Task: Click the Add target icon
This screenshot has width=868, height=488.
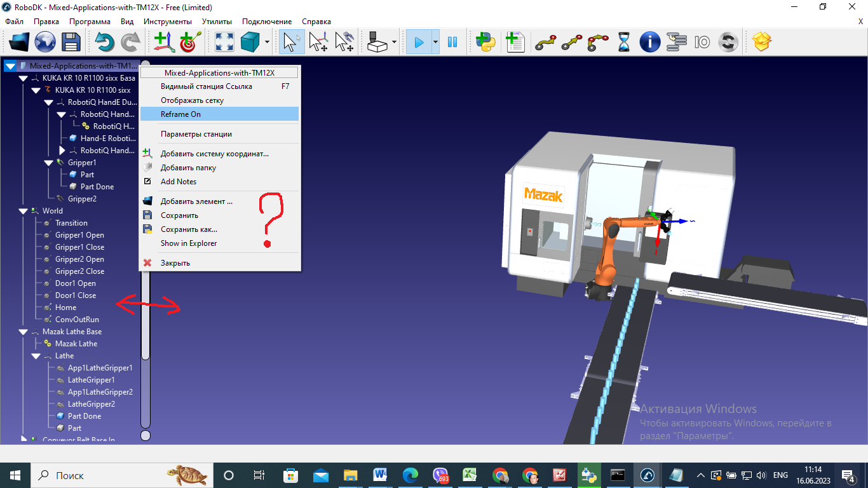Action: click(190, 43)
